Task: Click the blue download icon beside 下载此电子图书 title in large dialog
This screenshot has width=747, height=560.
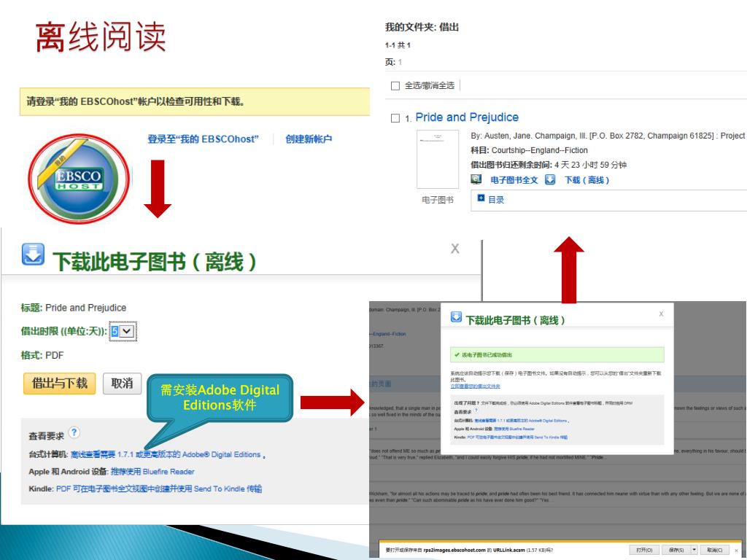Action: point(33,254)
